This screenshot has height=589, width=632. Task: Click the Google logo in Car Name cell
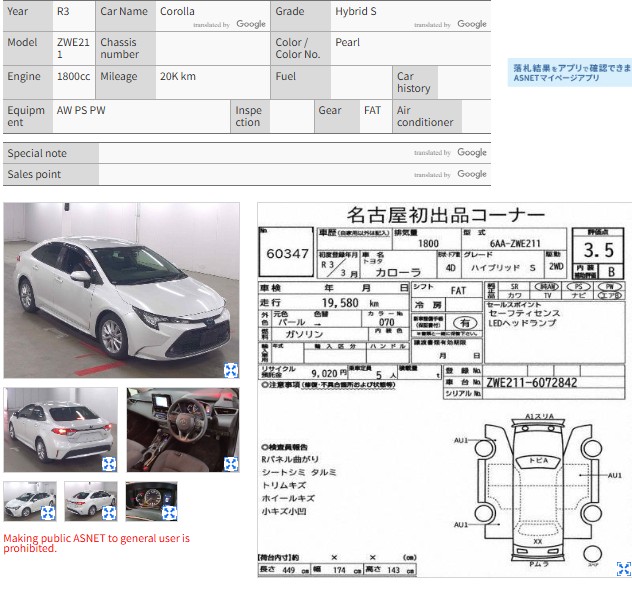251,24
